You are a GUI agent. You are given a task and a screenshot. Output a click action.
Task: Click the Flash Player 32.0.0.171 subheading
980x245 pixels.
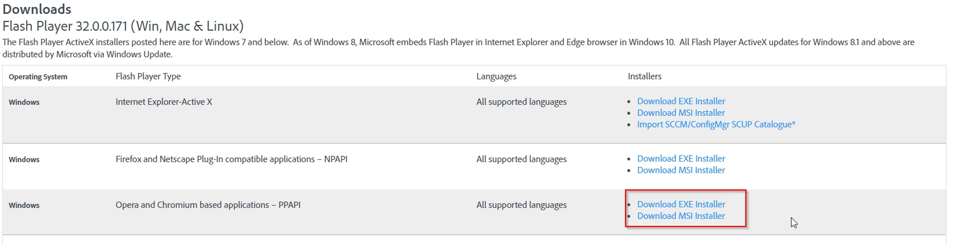pos(123,26)
